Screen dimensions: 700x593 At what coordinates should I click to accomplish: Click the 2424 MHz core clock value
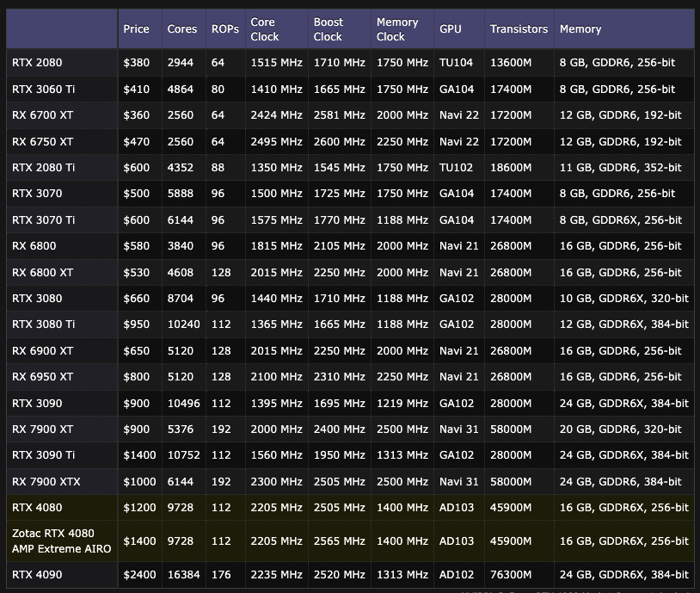(276, 114)
